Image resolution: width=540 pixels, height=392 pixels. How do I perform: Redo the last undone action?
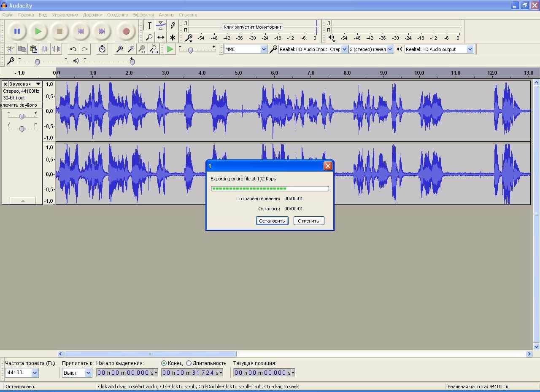pyautogui.click(x=84, y=49)
